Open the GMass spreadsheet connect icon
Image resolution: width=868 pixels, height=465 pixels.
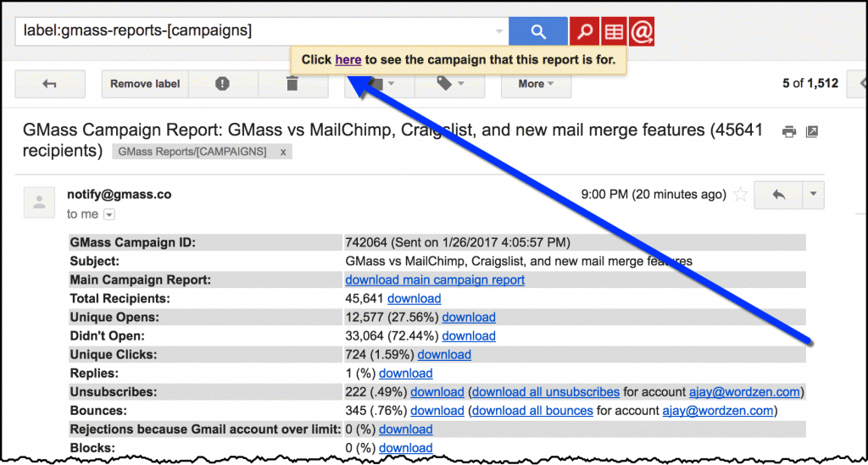tap(613, 31)
